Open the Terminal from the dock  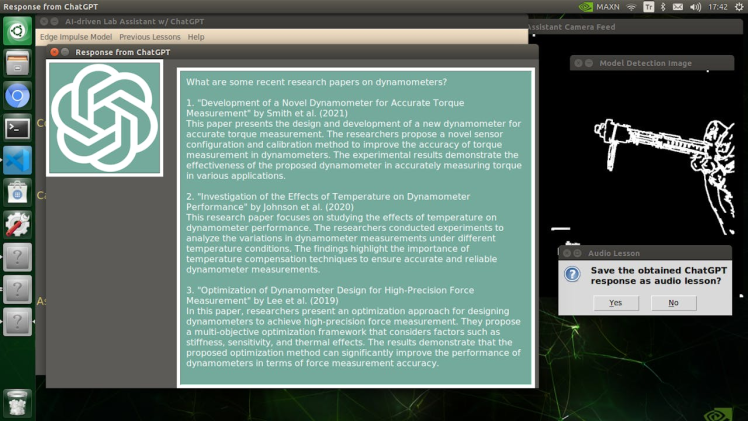point(18,128)
